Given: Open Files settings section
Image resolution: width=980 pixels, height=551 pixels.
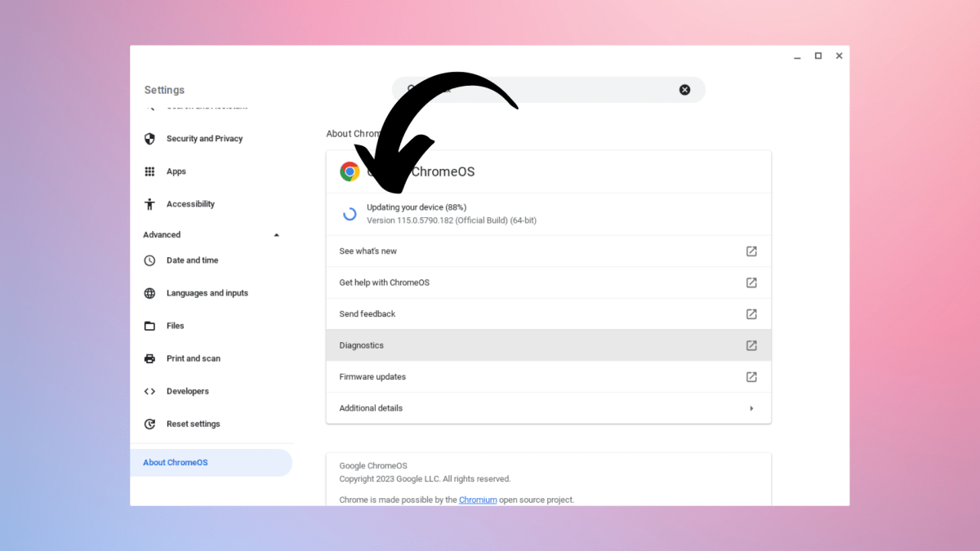Looking at the screenshot, I should pos(175,326).
